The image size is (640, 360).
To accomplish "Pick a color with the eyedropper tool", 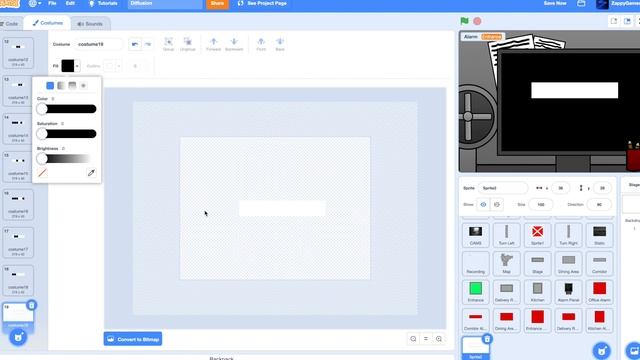I will (x=91, y=173).
